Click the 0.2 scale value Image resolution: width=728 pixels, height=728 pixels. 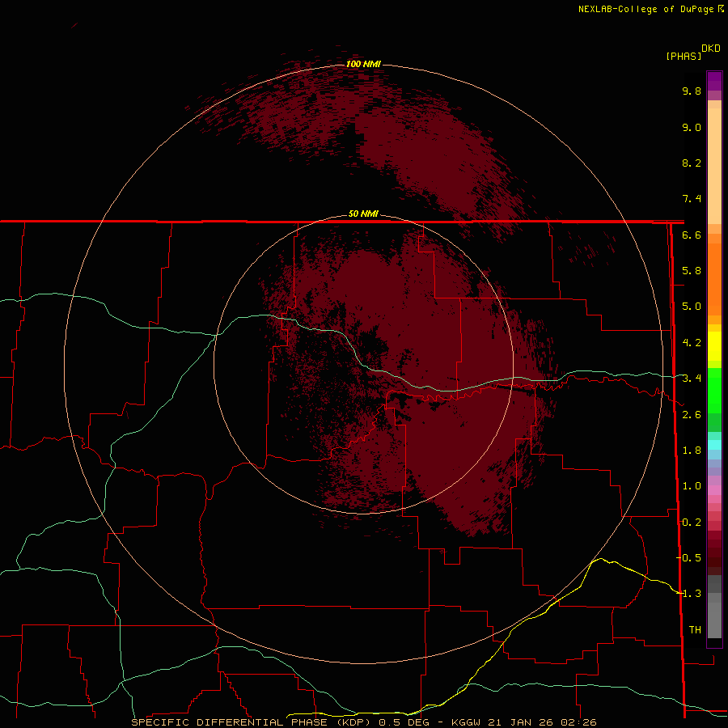click(x=692, y=523)
